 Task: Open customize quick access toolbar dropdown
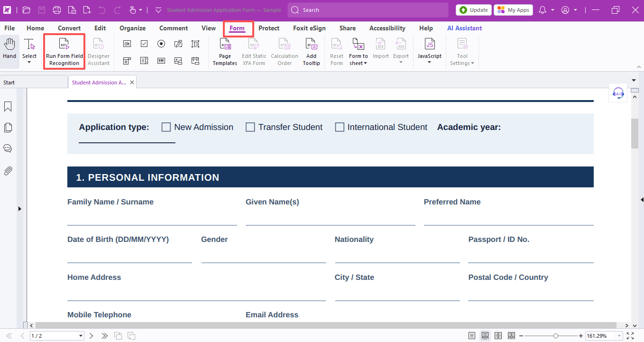click(x=158, y=10)
